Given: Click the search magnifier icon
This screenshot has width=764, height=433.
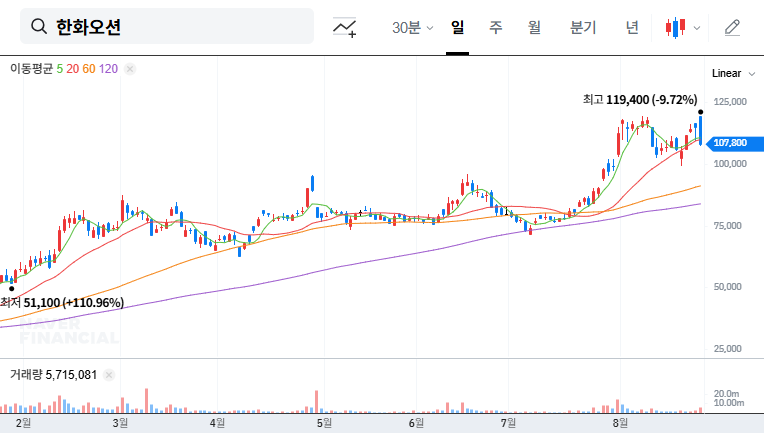Looking at the screenshot, I should point(38,26).
